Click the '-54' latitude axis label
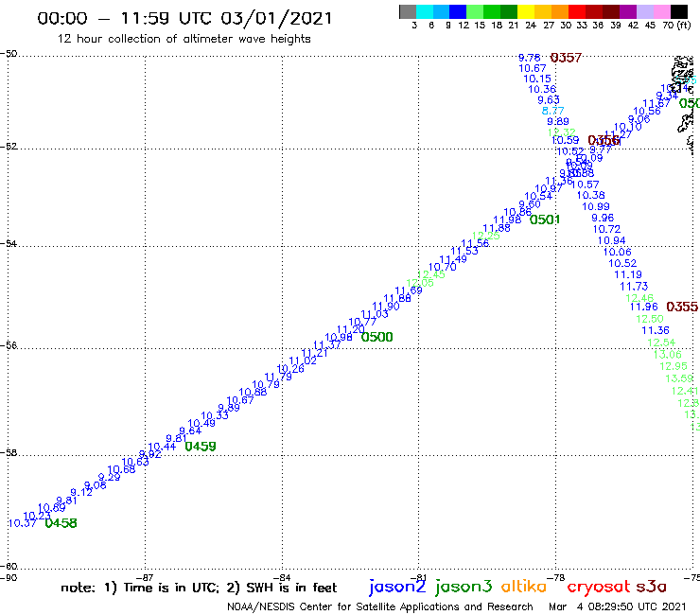The height and width of the screenshot is (615, 700). pyautogui.click(x=9, y=243)
